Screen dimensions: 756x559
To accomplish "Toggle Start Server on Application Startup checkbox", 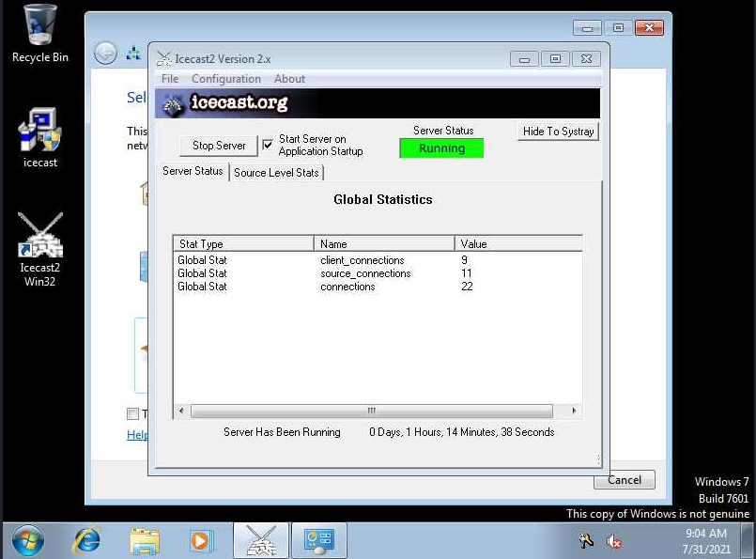I will coord(268,145).
